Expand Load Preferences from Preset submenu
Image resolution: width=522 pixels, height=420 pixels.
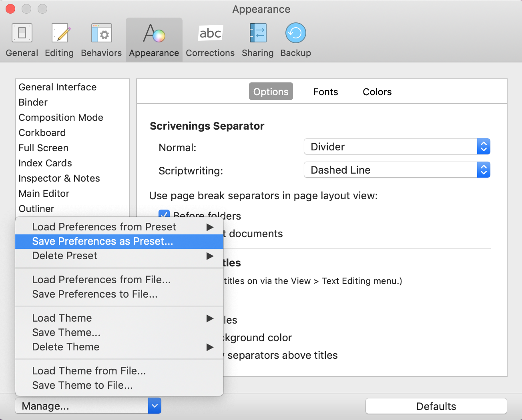[x=119, y=227]
